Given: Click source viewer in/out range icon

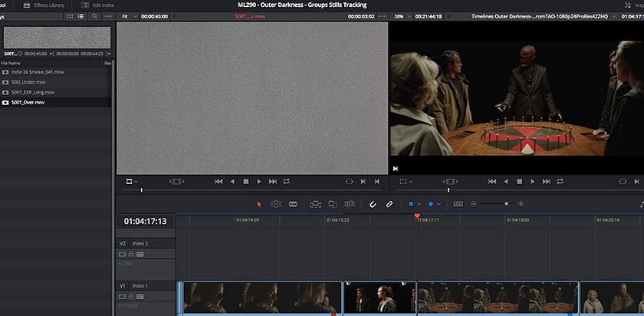Looking at the screenshot, I should [349, 181].
